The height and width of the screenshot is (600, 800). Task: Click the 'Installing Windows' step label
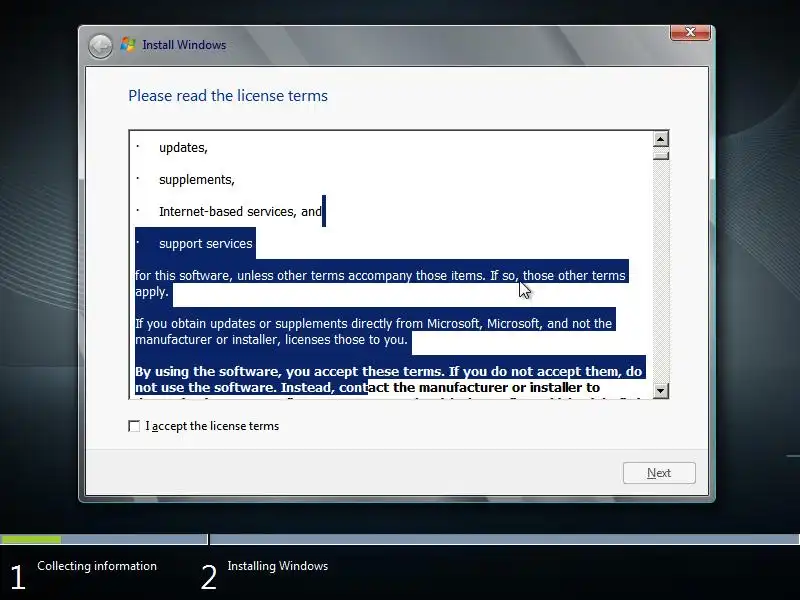click(278, 566)
